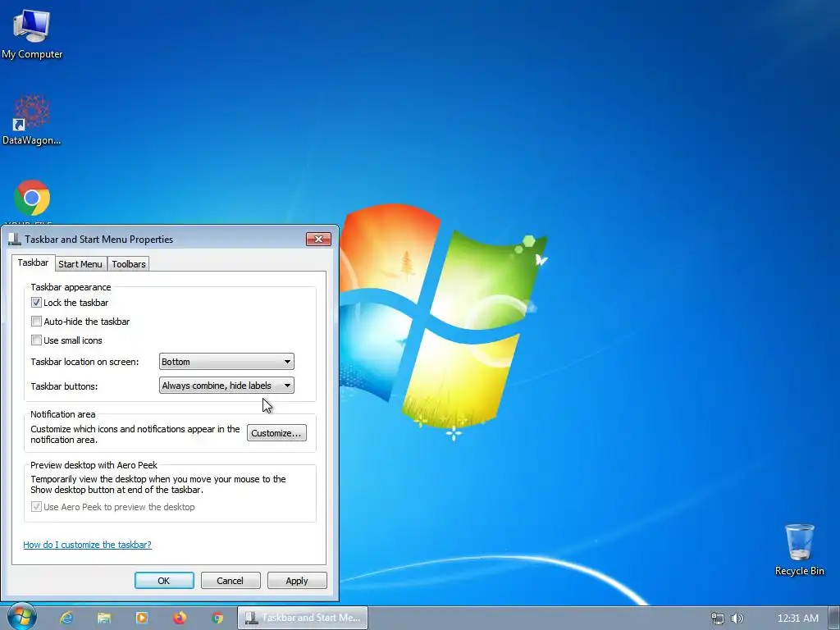Confirm with the OK button
Screen dimensions: 840x630
(164, 581)
